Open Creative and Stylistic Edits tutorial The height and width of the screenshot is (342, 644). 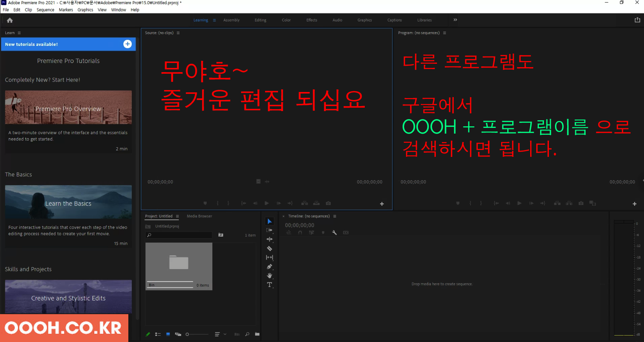(68, 297)
